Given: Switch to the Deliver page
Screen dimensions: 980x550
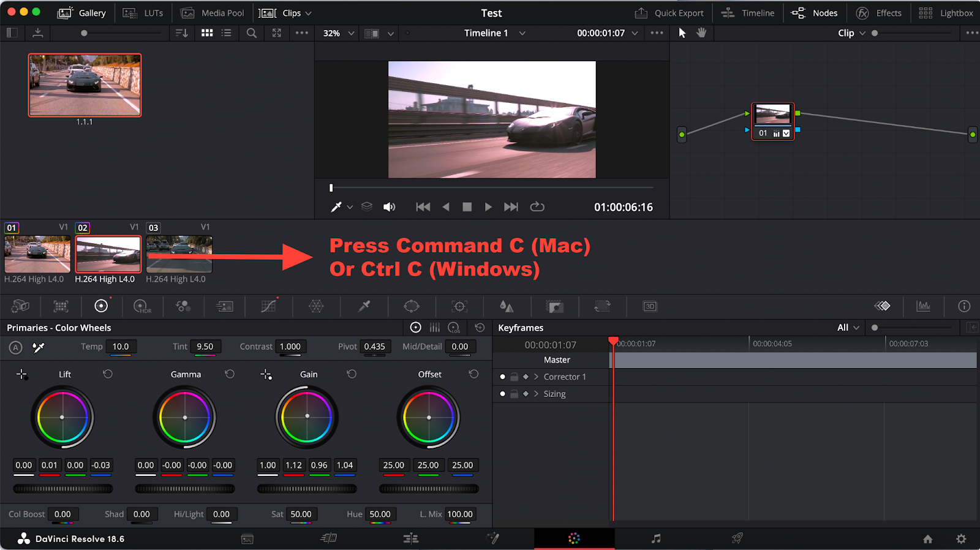Looking at the screenshot, I should point(737,538).
